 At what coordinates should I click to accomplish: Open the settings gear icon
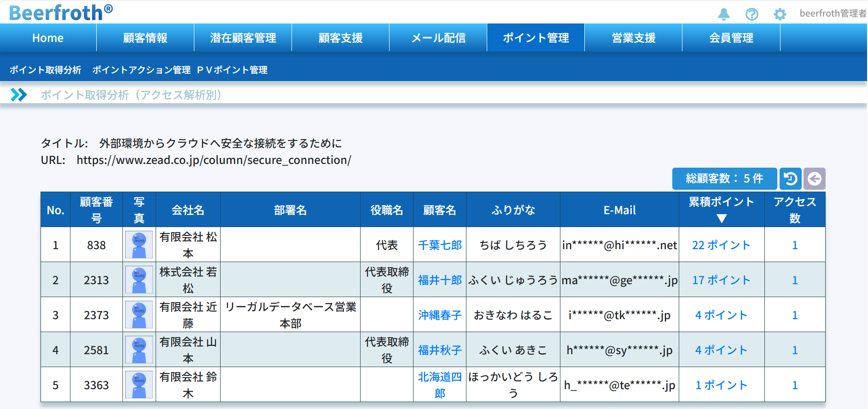click(x=780, y=14)
